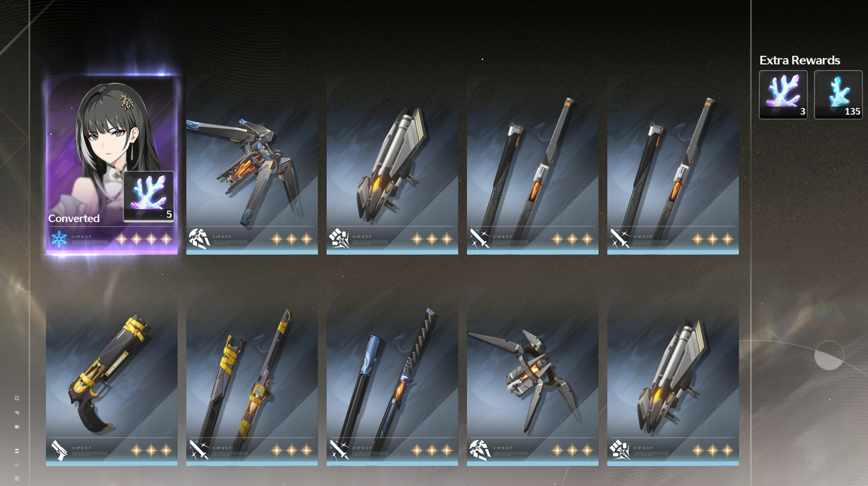Click the white circle on the right edge
This screenshot has width=868, height=486.
click(x=829, y=355)
